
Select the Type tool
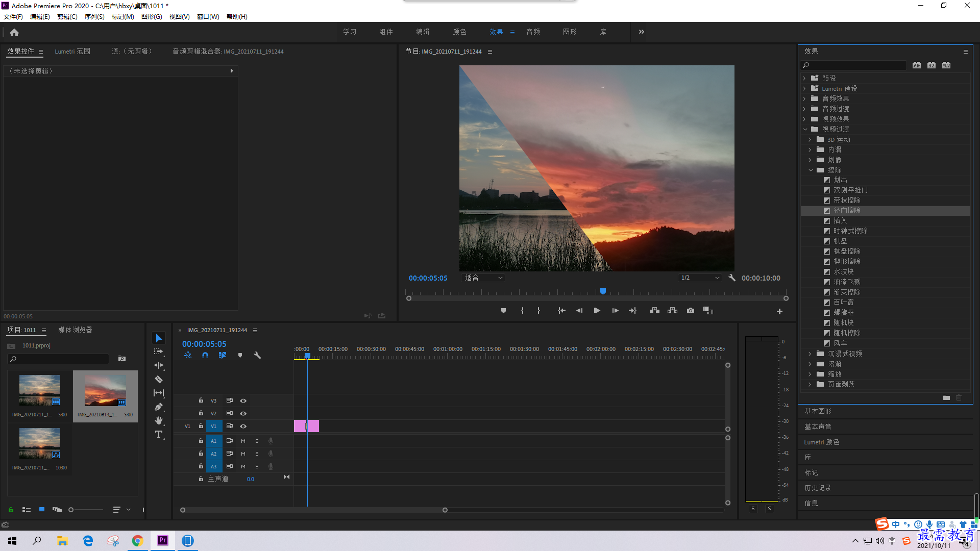[x=159, y=434]
